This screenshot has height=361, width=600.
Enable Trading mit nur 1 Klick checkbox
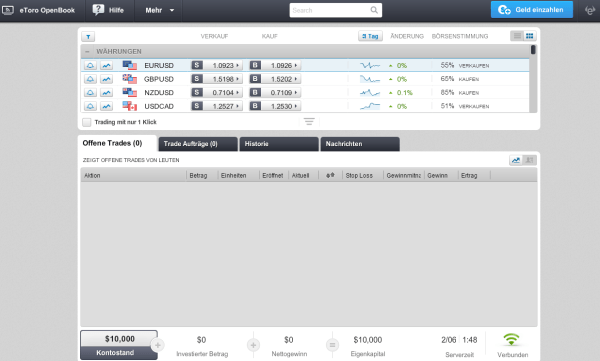point(87,122)
